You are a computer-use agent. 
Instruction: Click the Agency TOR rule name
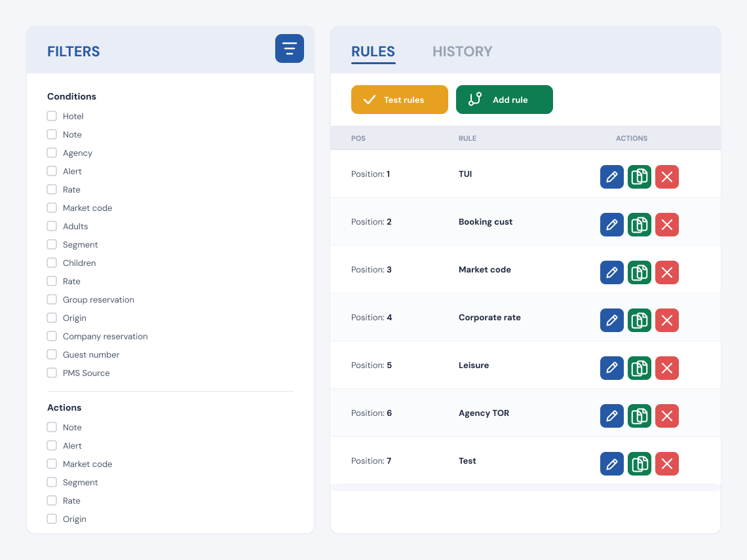point(484,413)
